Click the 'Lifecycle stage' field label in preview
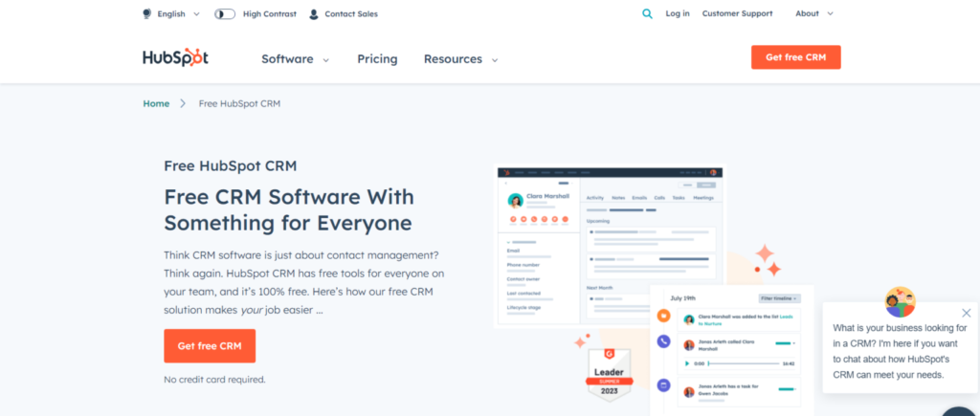This screenshot has width=980, height=416. tap(523, 307)
